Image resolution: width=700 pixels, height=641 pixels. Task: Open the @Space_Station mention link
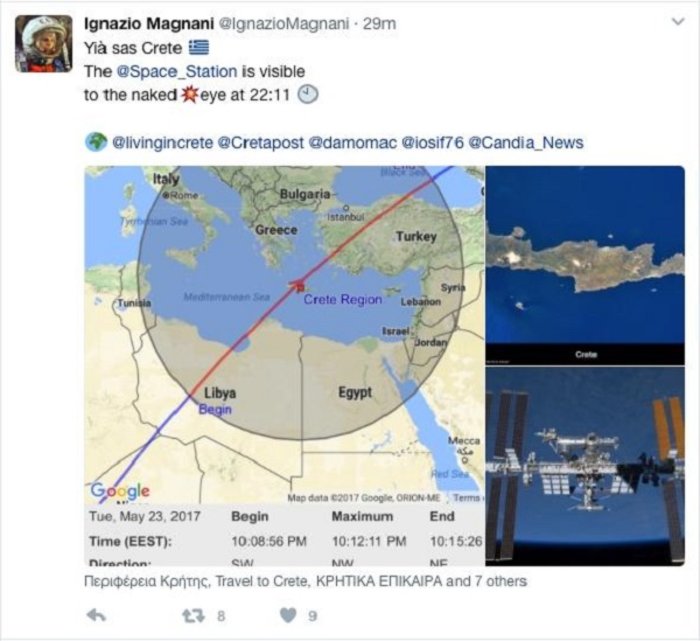(x=177, y=71)
